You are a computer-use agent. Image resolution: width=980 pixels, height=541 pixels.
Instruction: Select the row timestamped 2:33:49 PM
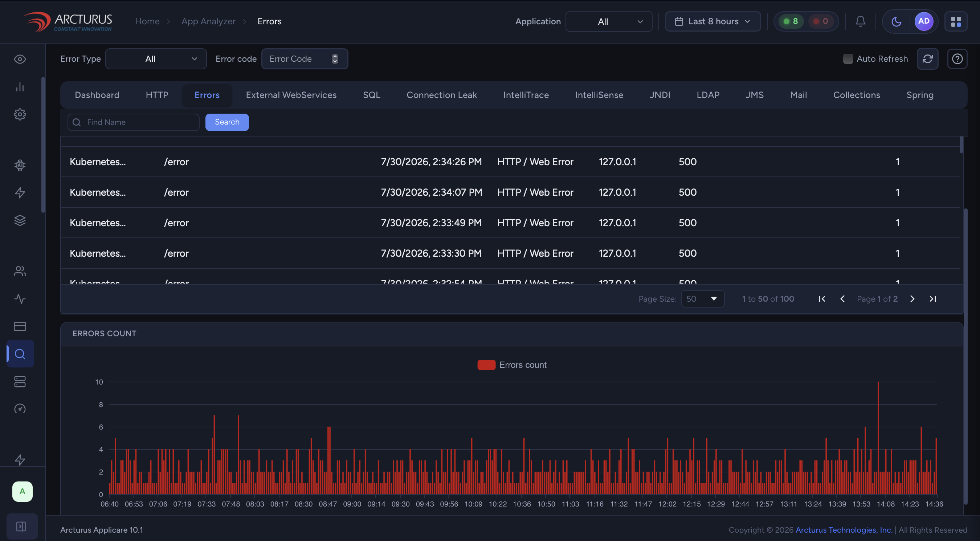[510, 223]
